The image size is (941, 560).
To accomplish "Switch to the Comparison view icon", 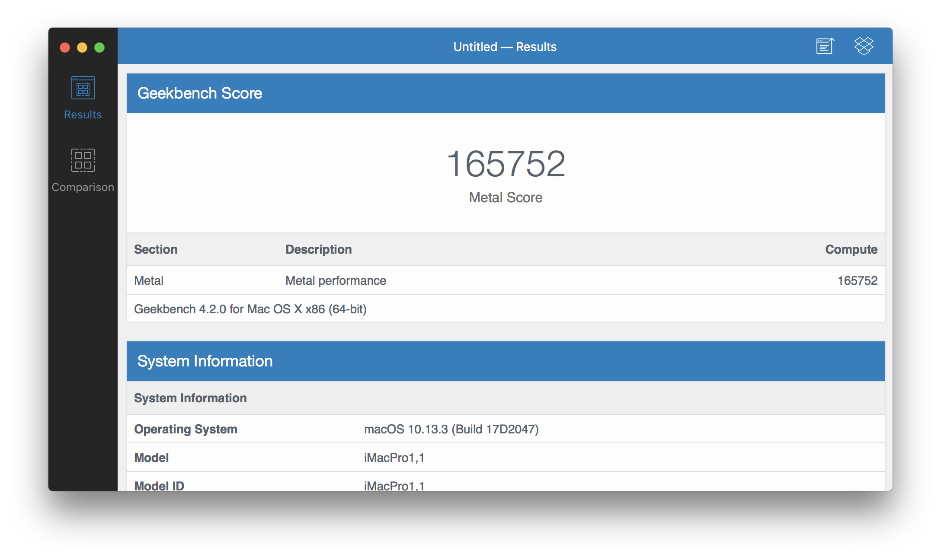I will [83, 160].
